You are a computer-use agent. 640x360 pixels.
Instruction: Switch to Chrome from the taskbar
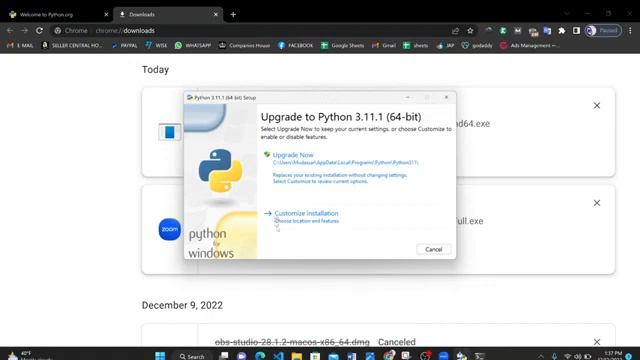(x=389, y=356)
